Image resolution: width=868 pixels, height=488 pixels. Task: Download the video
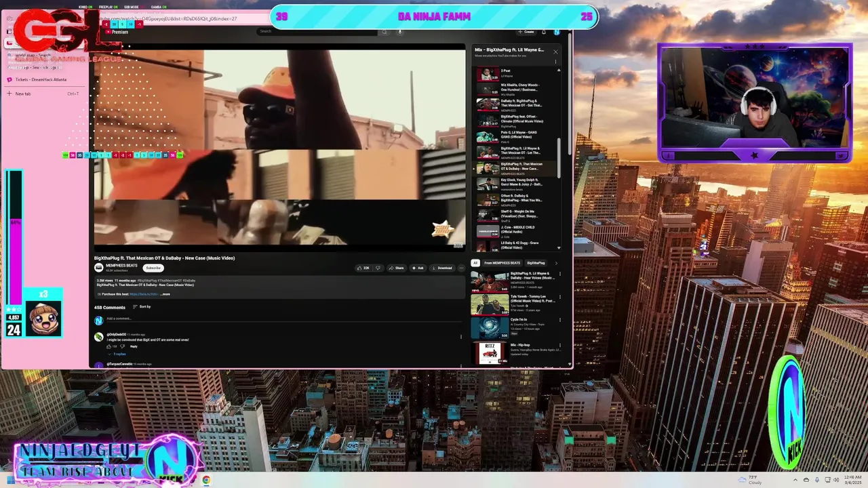(x=441, y=268)
